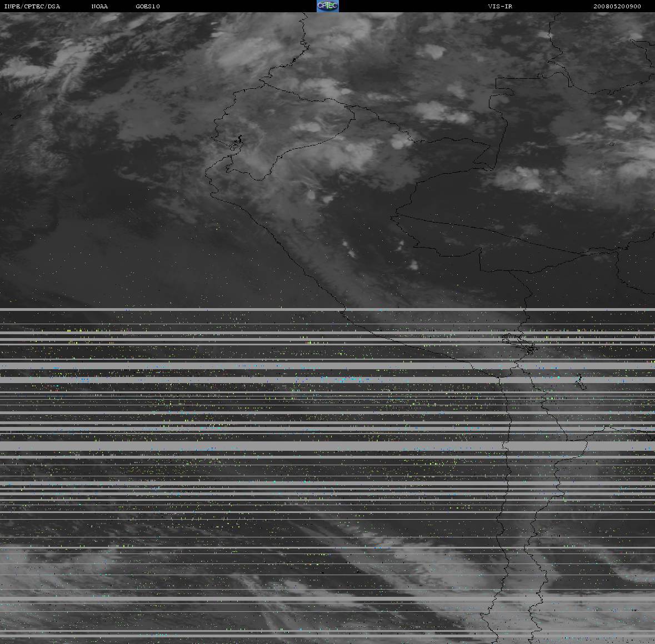Screen dimensions: 655x644
Task: Click the INPE/CPTEC/DSA header label
Action: pos(32,6)
